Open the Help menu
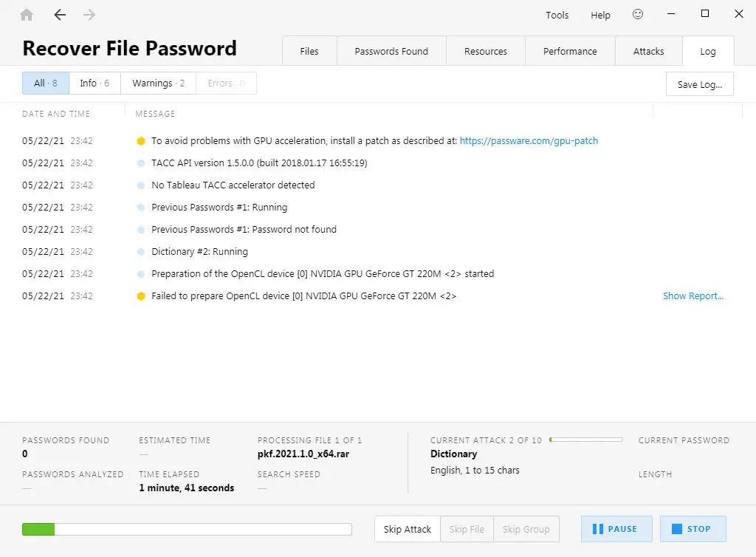Viewport: 756px width, 557px height. 600,15
